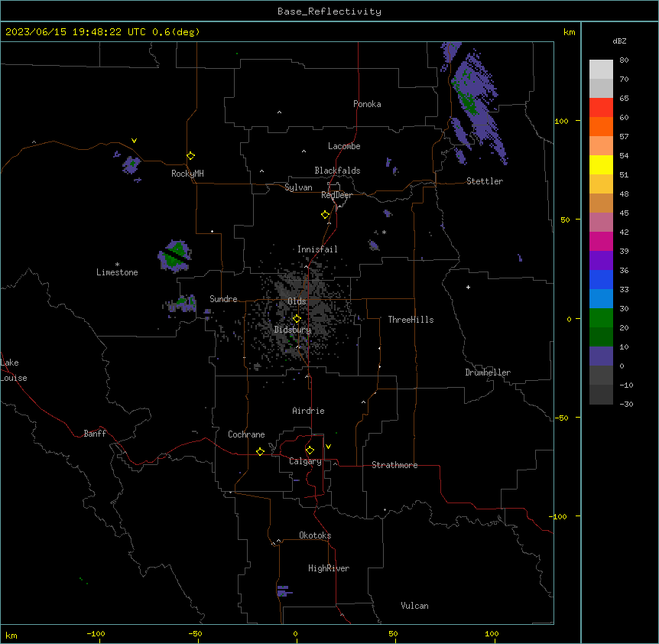Click the Vulcan label
The width and height of the screenshot is (659, 644).
[x=415, y=606]
